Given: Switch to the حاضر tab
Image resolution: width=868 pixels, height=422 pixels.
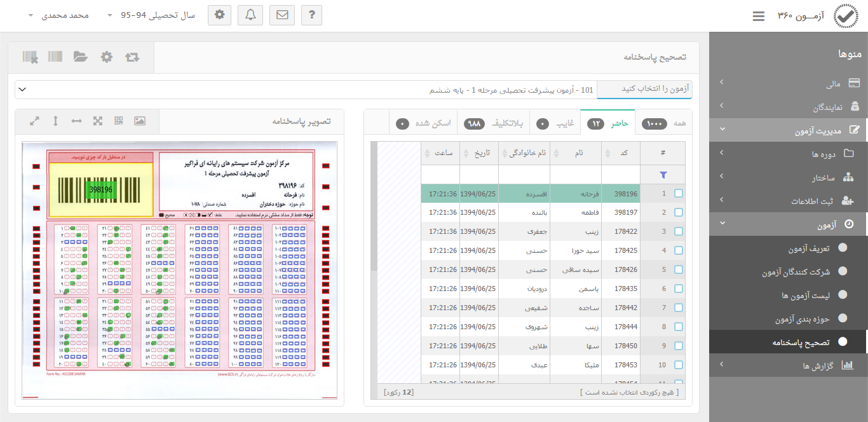Looking at the screenshot, I should tap(608, 123).
